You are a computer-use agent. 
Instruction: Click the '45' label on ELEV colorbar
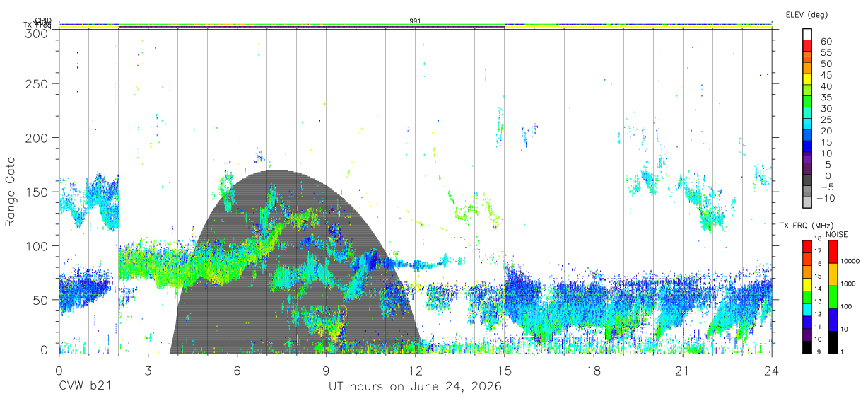(x=826, y=74)
